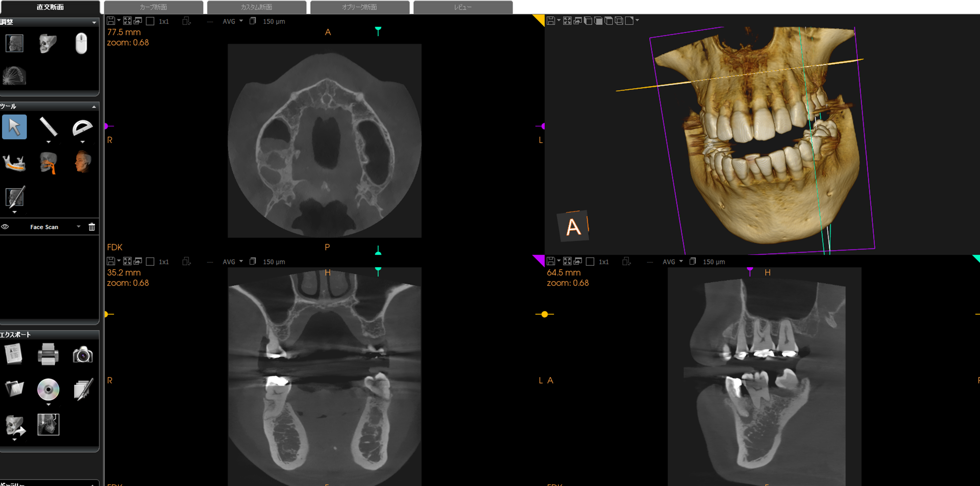Click the camera screenshot capture icon

point(82,355)
